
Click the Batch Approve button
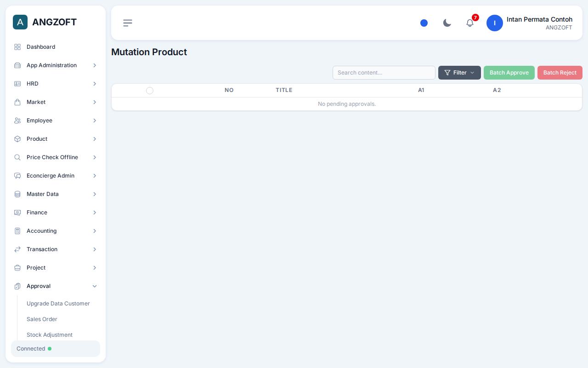tap(509, 73)
